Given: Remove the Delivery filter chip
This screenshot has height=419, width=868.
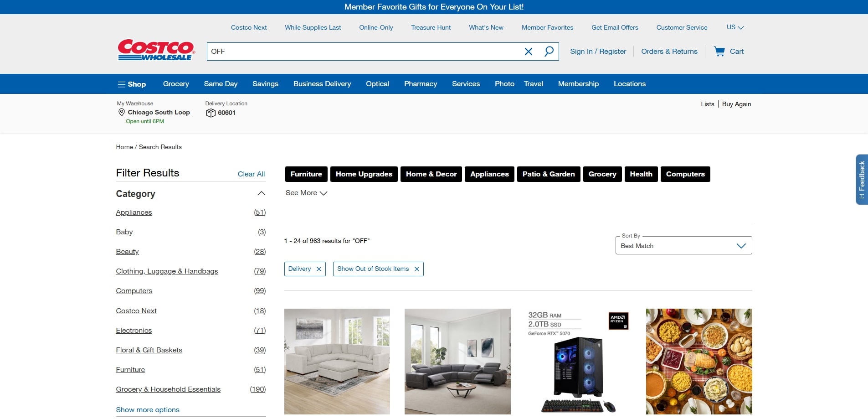Looking at the screenshot, I should click(319, 269).
